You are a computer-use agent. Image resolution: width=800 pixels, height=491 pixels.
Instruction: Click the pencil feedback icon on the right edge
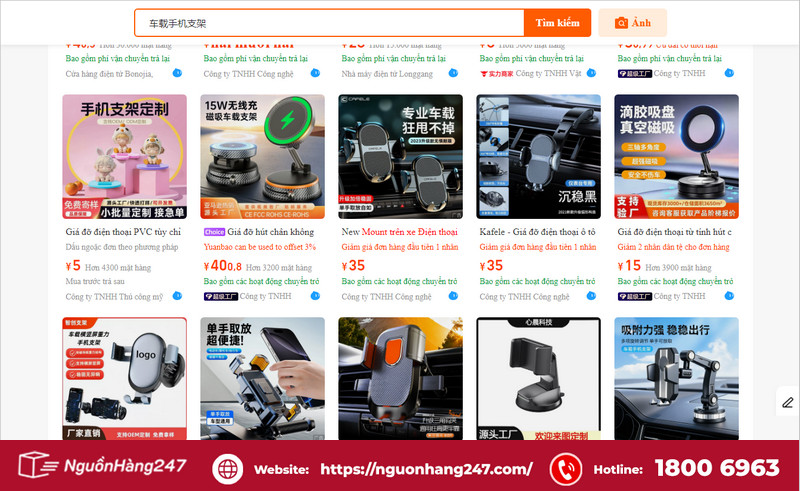[x=788, y=403]
